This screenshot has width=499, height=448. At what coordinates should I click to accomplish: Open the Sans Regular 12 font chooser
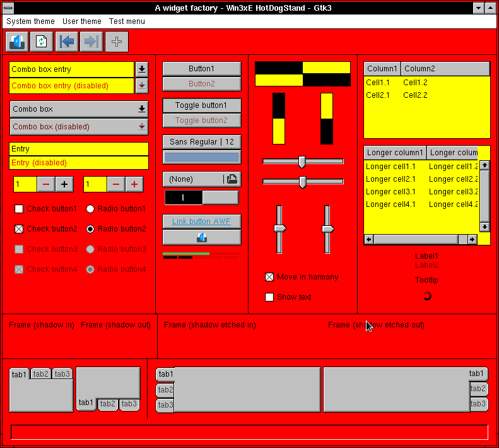[202, 142]
